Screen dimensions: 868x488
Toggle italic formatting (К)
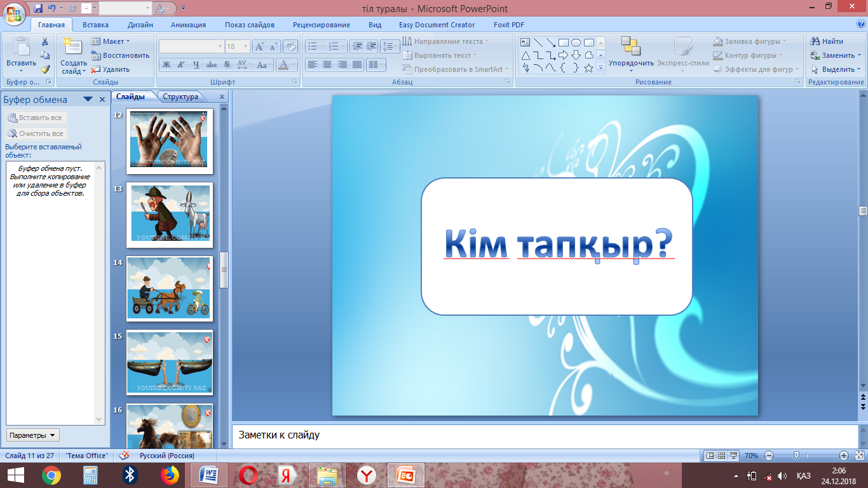(x=180, y=65)
